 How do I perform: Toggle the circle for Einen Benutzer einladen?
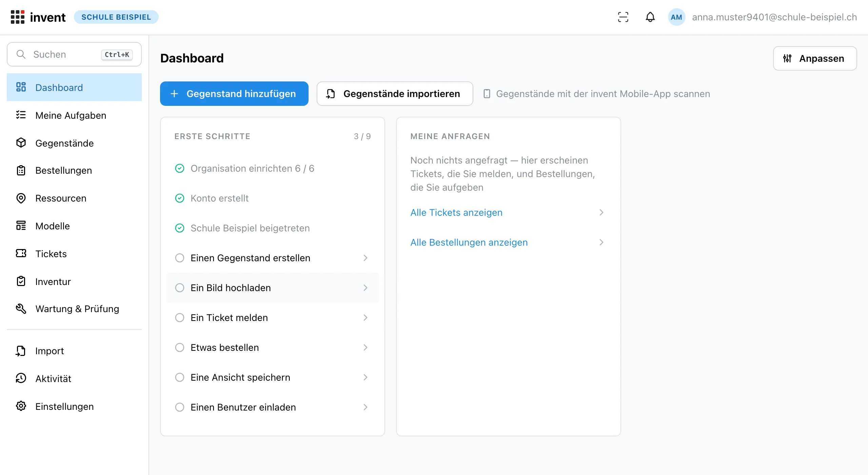[180, 407]
